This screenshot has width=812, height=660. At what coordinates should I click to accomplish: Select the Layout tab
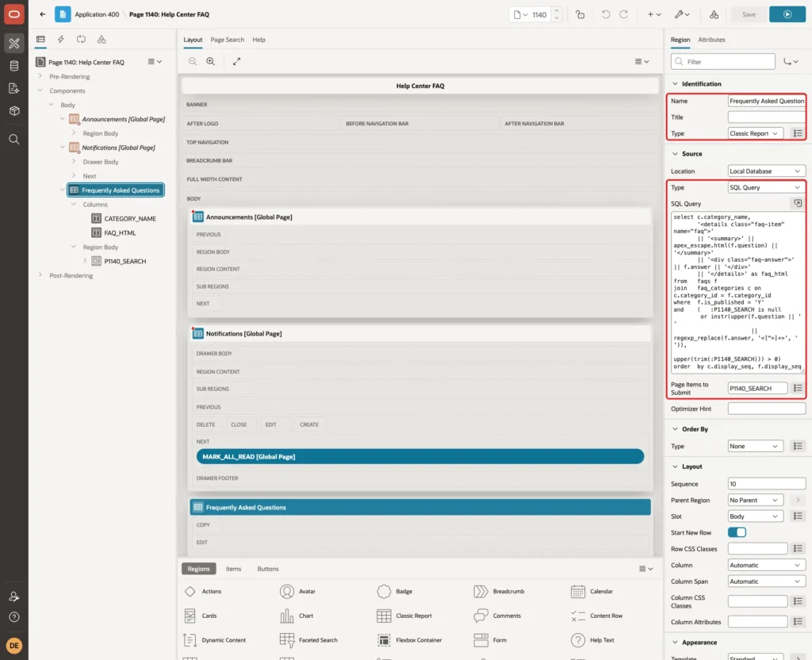coord(193,40)
